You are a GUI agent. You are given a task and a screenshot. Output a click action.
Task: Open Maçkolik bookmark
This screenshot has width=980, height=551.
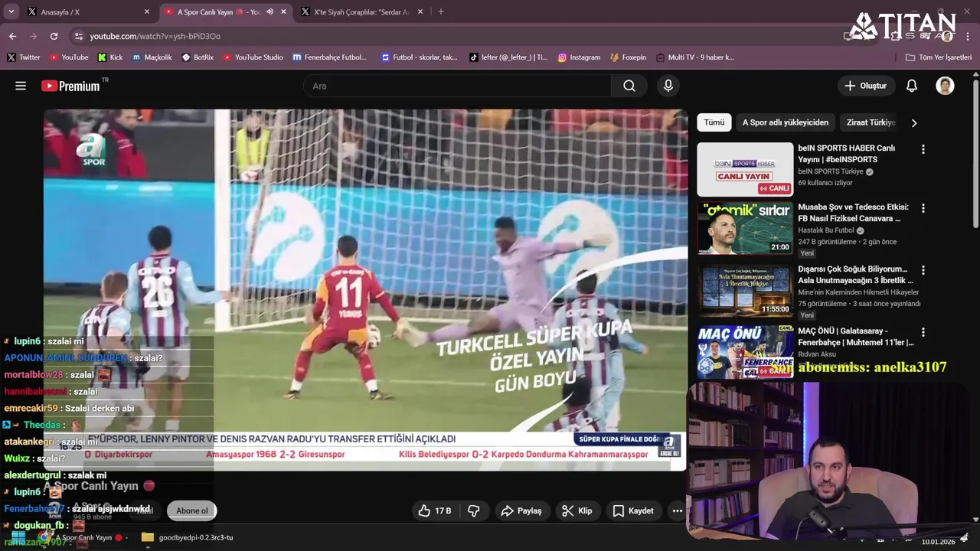coord(152,57)
